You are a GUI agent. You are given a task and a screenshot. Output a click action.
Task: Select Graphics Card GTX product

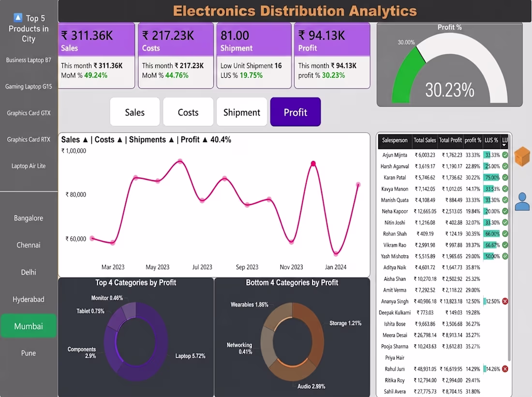click(29, 113)
